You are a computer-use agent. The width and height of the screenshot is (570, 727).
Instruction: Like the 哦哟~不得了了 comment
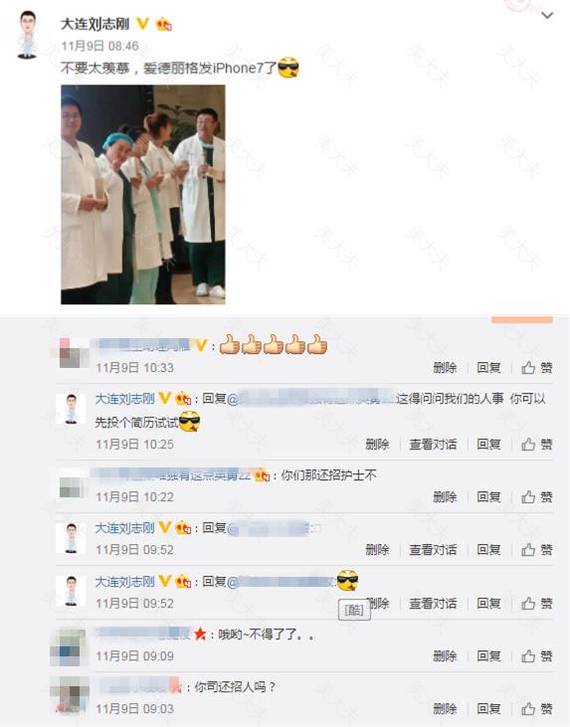tap(537, 657)
